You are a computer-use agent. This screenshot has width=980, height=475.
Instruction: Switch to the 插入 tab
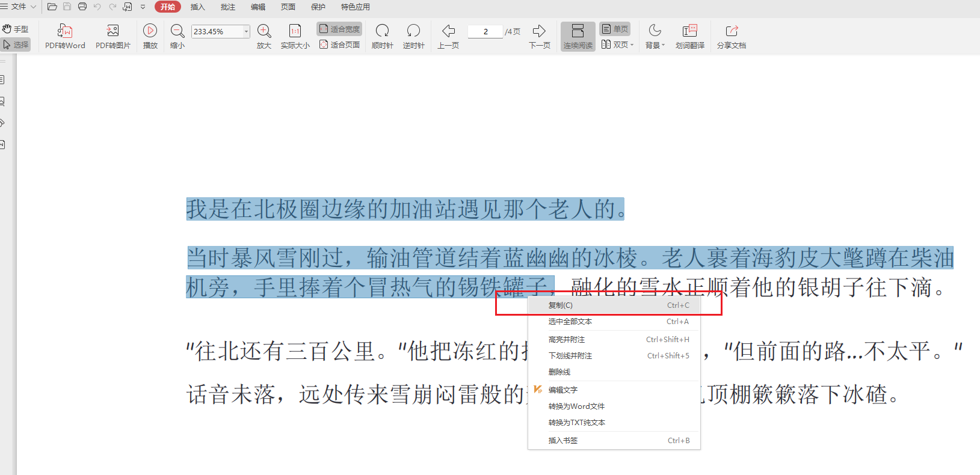pyautogui.click(x=197, y=7)
